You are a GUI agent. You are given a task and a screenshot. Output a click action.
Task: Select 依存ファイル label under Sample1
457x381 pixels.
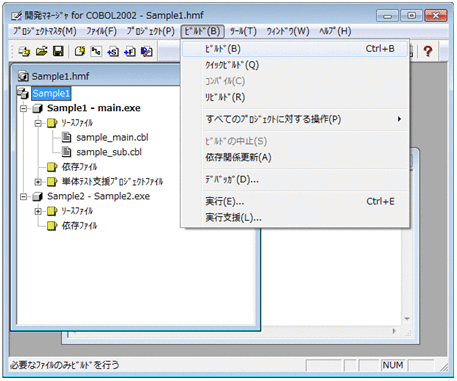point(79,167)
